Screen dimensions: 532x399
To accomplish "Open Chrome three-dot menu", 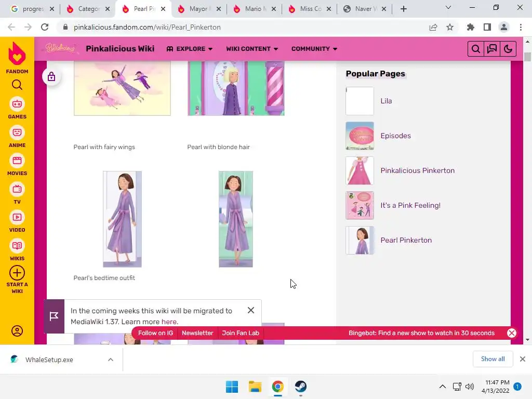I will pos(521,27).
